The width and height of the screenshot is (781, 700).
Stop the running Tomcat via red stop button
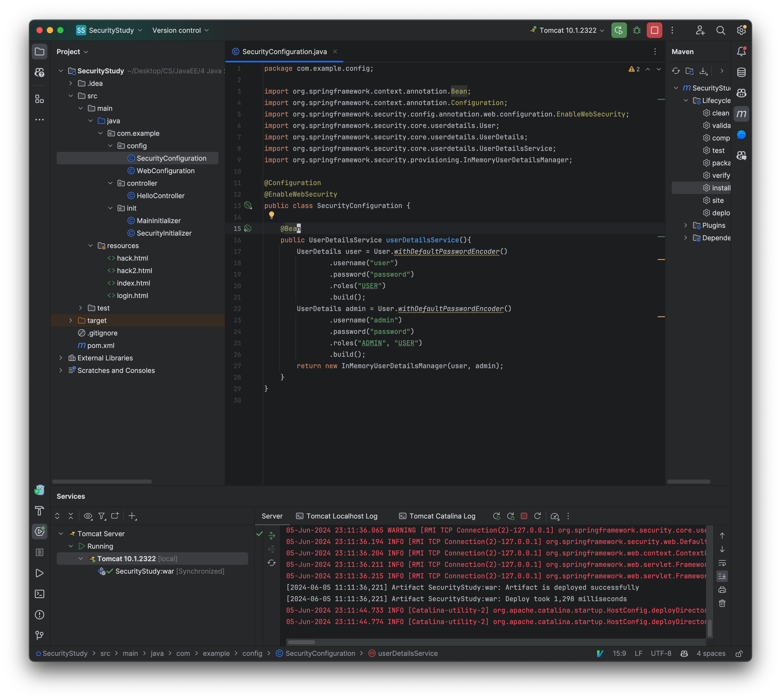pyautogui.click(x=654, y=30)
